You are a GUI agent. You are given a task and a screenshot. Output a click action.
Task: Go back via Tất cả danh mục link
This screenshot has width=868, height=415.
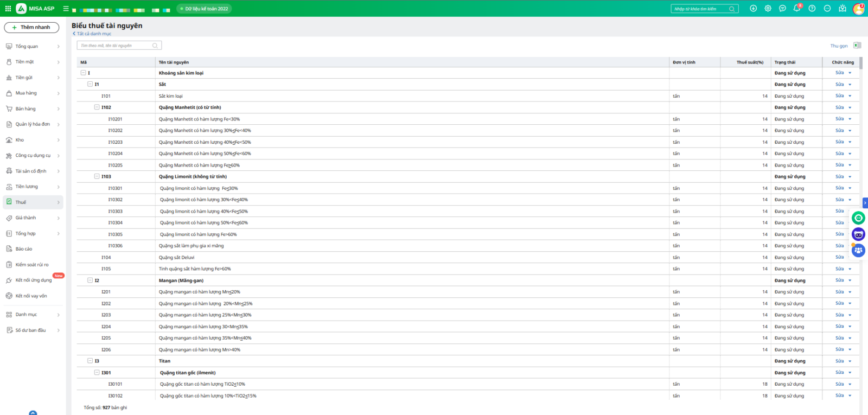coord(93,34)
